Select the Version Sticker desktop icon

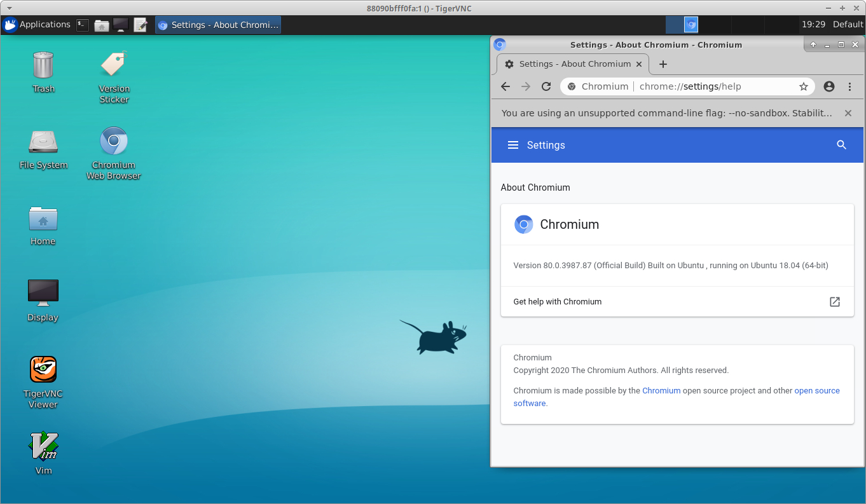[114, 76]
